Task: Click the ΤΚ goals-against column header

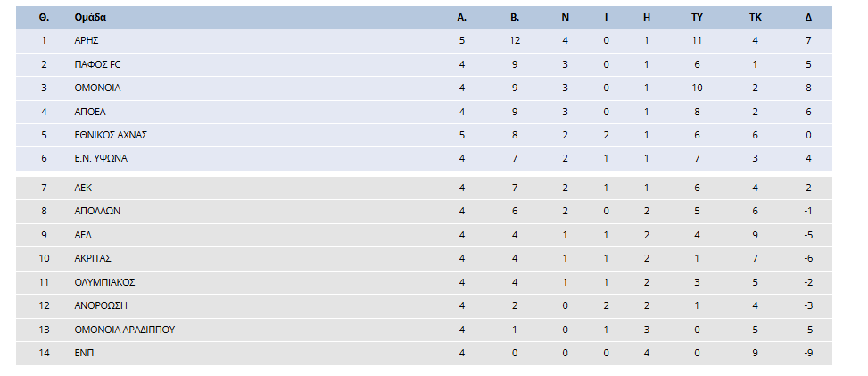Action: (x=756, y=17)
